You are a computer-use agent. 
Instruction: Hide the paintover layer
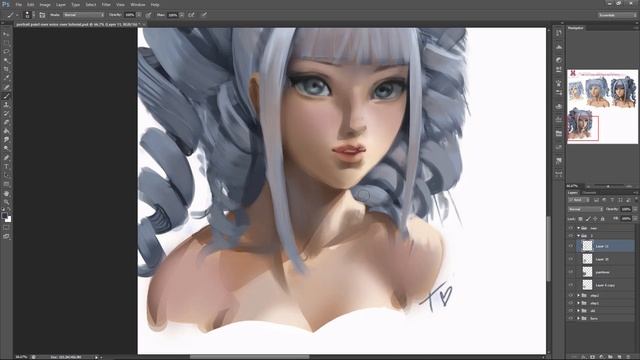571,272
